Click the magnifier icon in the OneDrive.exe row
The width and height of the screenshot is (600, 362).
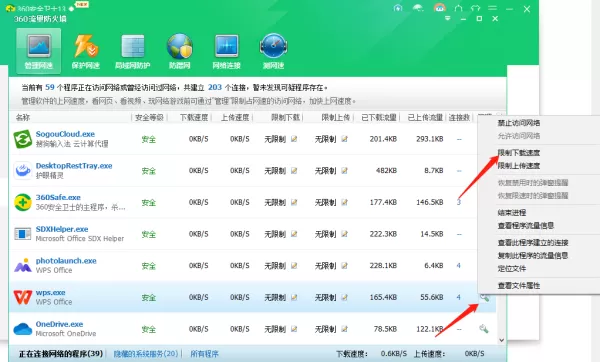coord(484,329)
